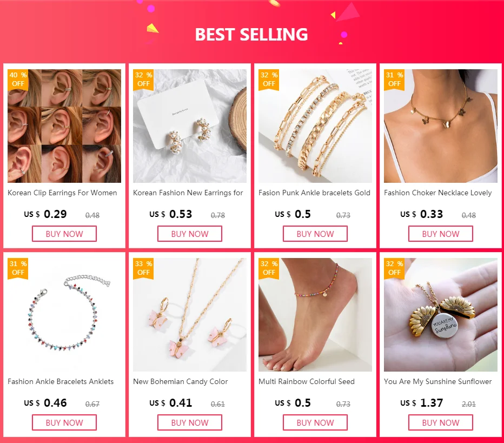Viewport: 504px width, 443px height.
Task: Open the rainbow seed bead anklet image
Action: tap(315, 315)
